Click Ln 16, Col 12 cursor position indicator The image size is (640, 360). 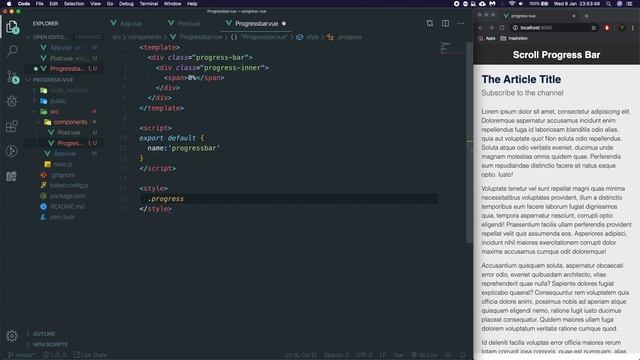tap(301, 355)
